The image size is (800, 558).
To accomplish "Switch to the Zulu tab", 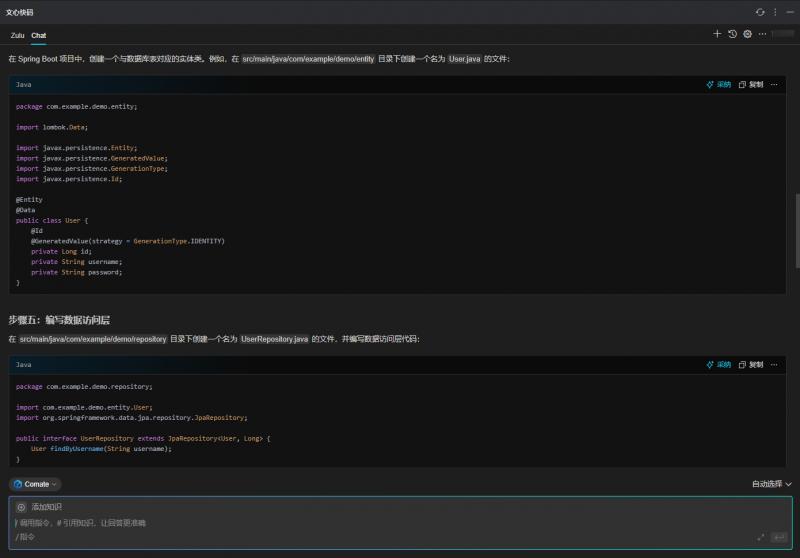I will 17,35.
